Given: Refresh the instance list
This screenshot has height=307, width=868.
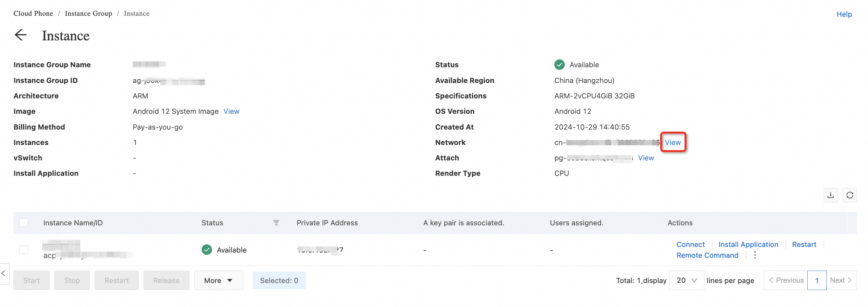Looking at the screenshot, I should click(849, 195).
